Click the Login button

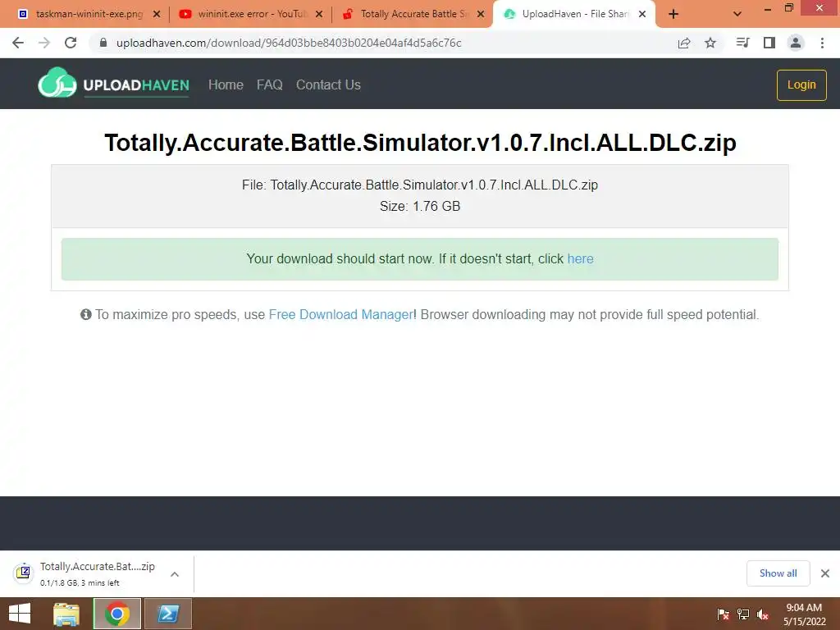801,84
